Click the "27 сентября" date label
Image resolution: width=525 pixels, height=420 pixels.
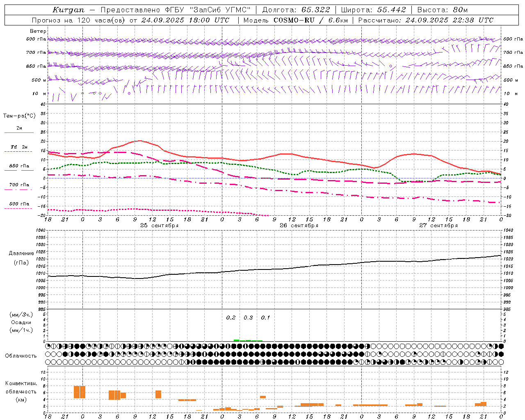(438, 226)
